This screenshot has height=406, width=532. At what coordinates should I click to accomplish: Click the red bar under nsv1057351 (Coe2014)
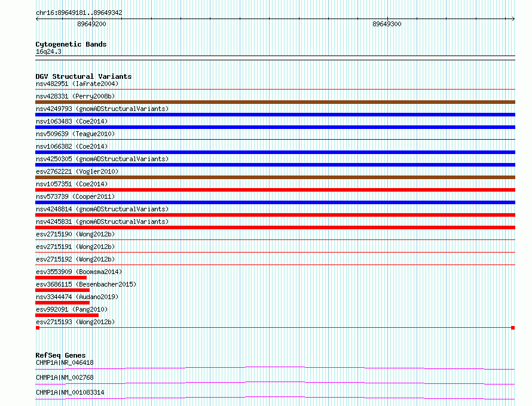click(275, 190)
